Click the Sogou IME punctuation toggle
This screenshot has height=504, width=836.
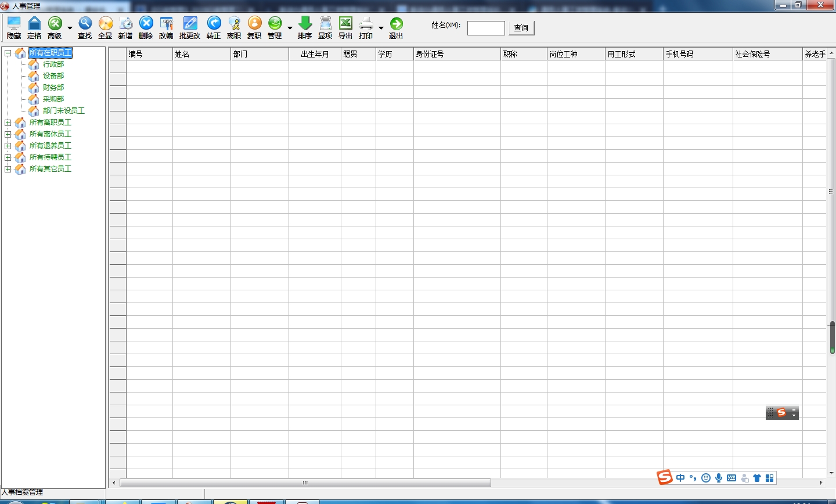coord(693,478)
